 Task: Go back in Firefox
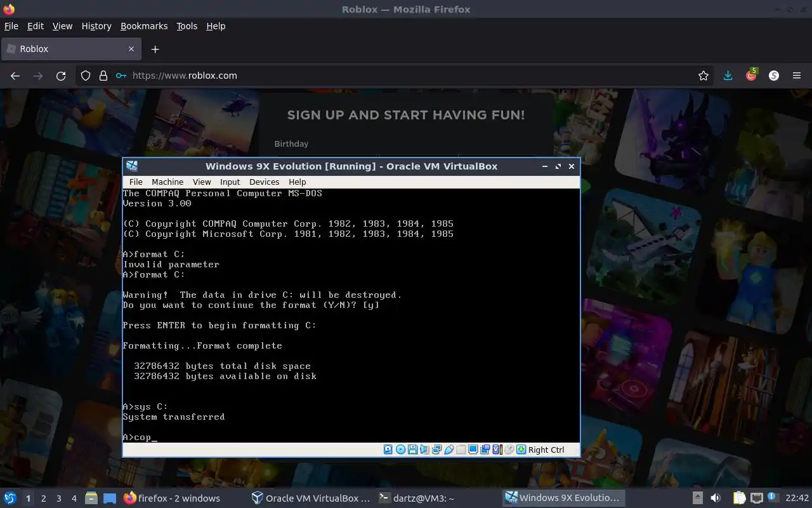coord(15,76)
